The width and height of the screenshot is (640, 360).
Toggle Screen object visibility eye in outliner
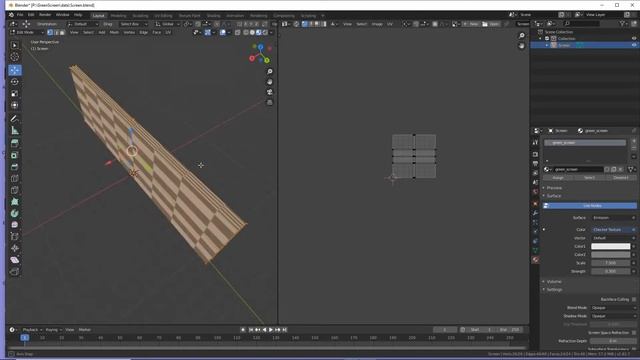click(634, 45)
